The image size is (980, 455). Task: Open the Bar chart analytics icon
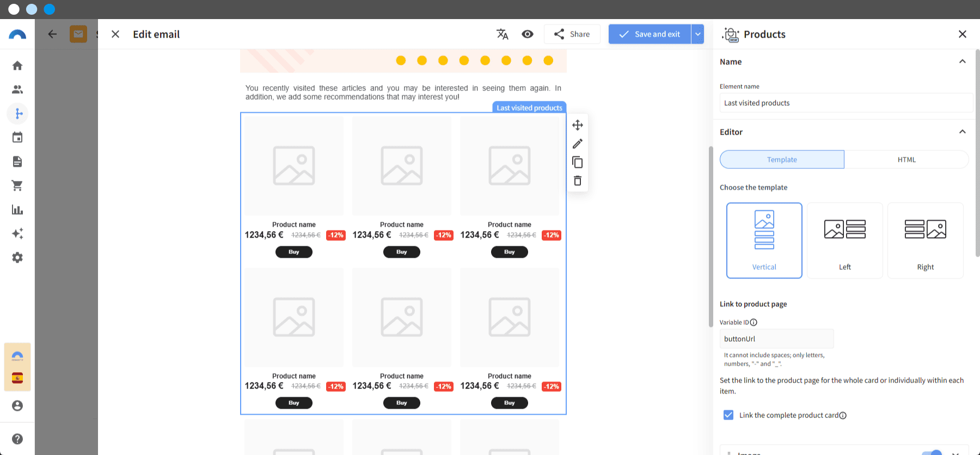tap(17, 209)
